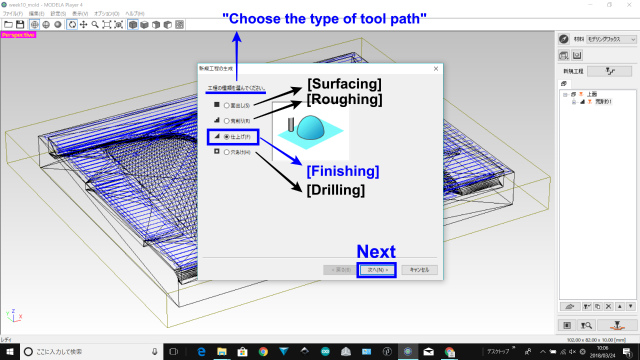The image size is (640, 360).
Task: Open the ファイル(F) menu
Action: tap(13, 13)
